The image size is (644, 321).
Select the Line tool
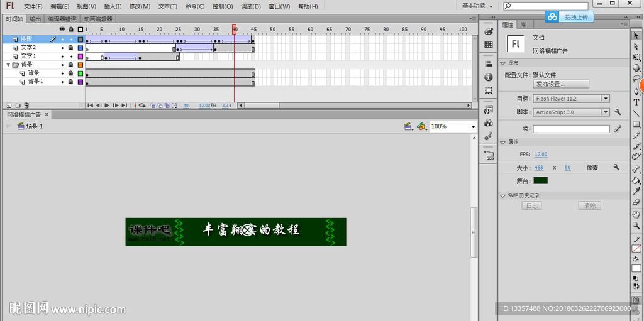pos(636,113)
